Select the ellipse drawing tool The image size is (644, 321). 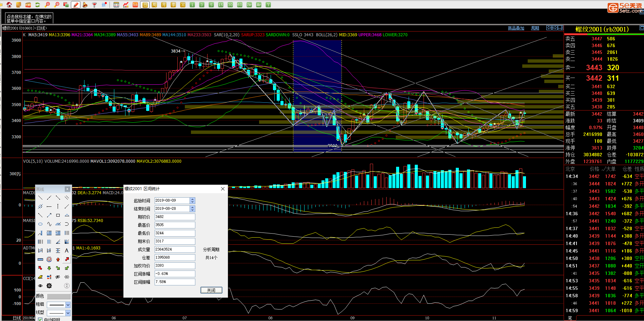[40, 224]
